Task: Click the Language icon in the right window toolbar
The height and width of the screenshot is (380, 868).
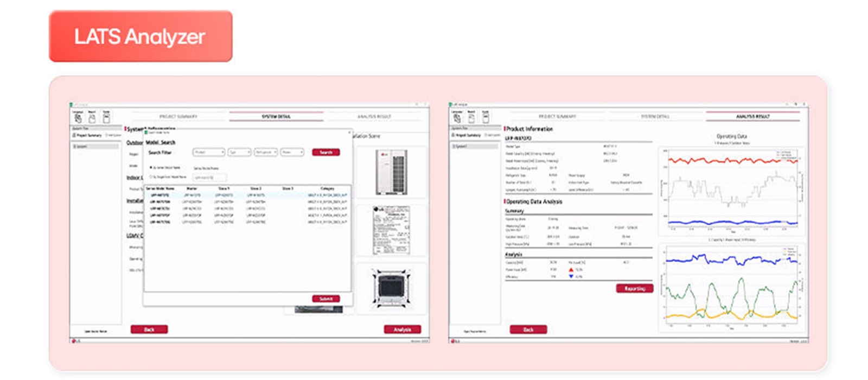Action: (457, 117)
